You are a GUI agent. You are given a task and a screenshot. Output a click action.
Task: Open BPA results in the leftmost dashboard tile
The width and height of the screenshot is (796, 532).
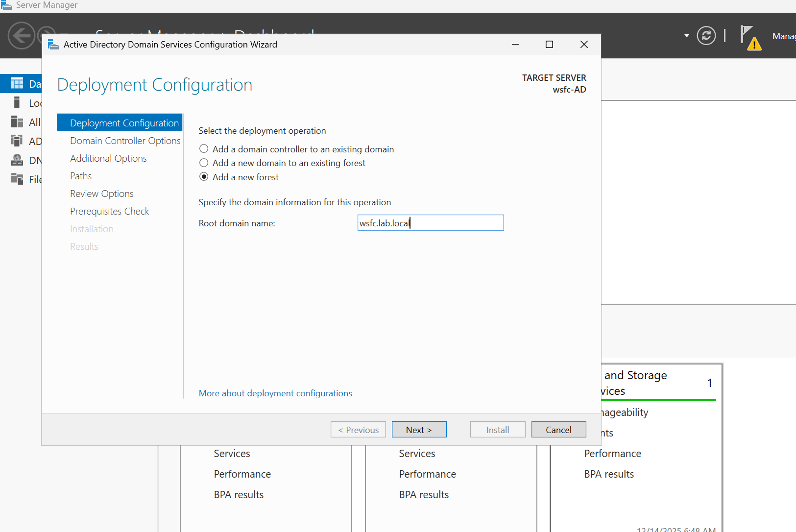[239, 495]
